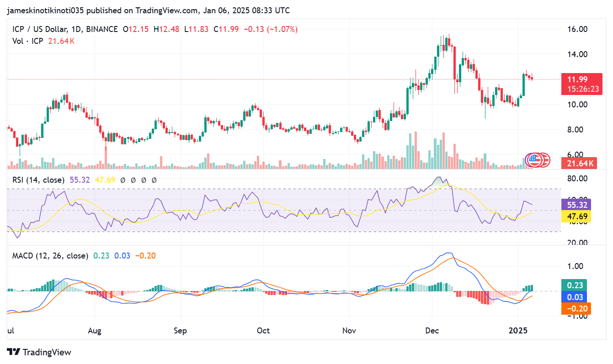Click the 14.00 price axis label
Screen dimensions: 613x364
(577, 54)
